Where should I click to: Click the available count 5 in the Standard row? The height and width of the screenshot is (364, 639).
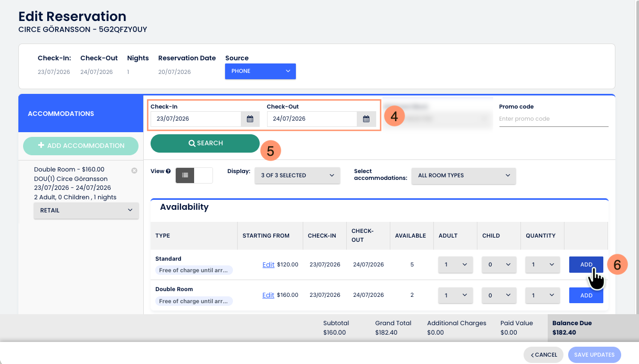pyautogui.click(x=412, y=265)
